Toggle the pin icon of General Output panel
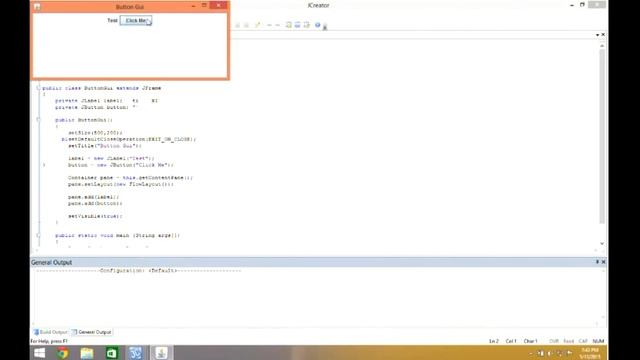The height and width of the screenshot is (360, 640). click(x=597, y=262)
